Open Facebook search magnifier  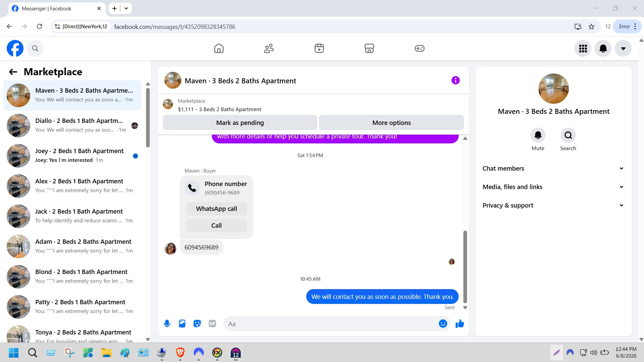[x=35, y=48]
